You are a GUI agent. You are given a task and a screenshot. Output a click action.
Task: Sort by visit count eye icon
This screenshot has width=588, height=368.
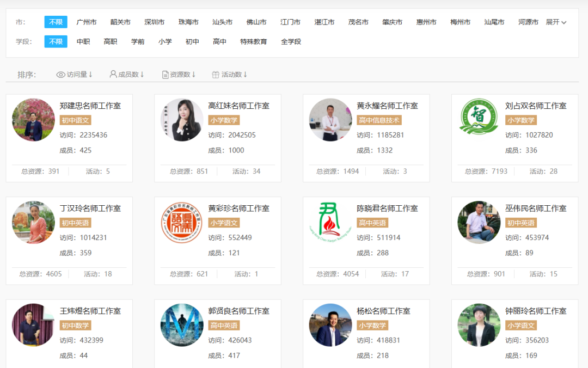click(60, 75)
